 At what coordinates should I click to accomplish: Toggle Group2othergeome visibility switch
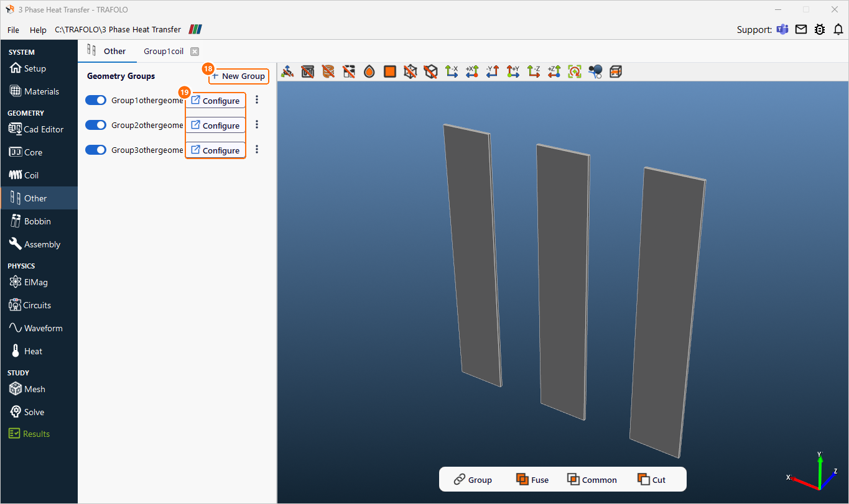(96, 125)
